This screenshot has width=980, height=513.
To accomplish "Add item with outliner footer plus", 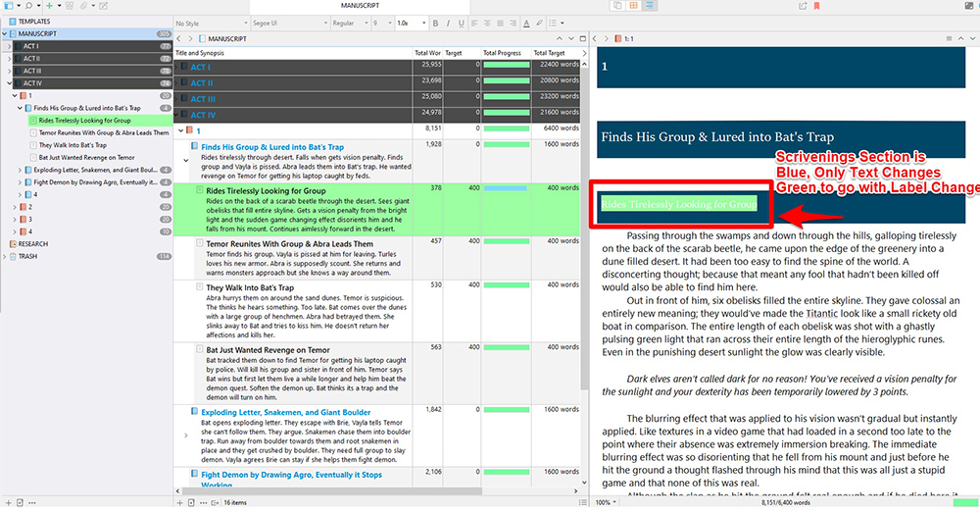I will pos(179,503).
